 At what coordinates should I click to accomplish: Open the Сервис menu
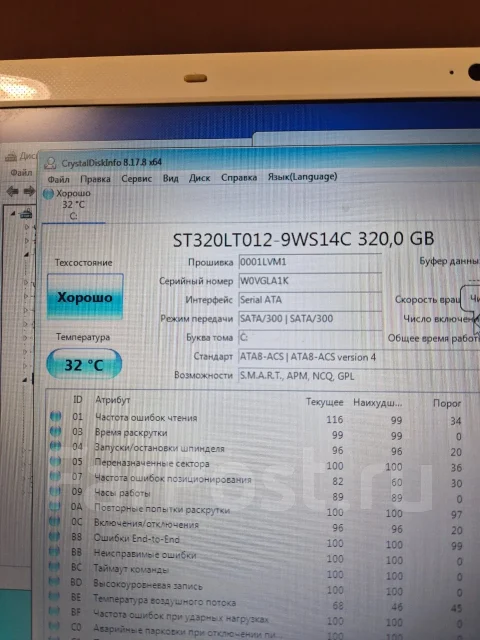click(x=136, y=179)
